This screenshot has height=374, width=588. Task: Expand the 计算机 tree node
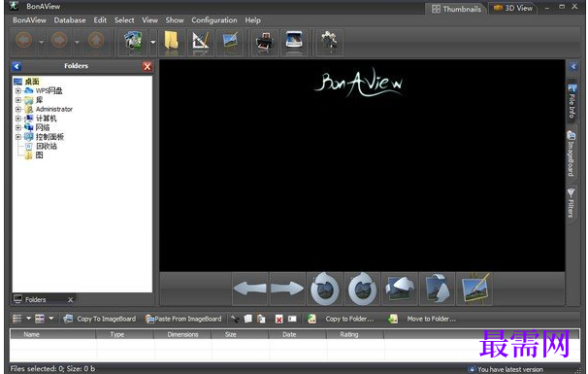18,119
